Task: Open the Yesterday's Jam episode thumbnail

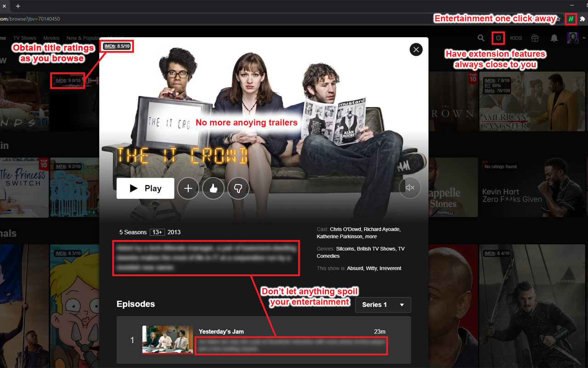Action: (167, 340)
